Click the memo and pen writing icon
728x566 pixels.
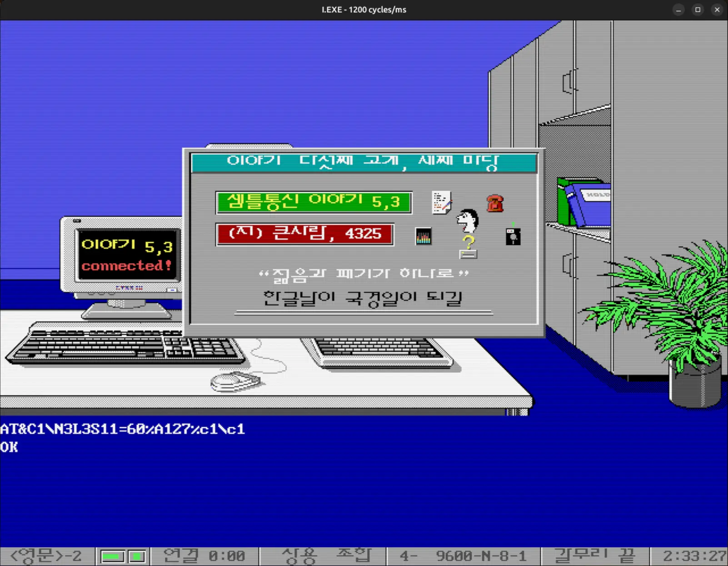coord(441,203)
